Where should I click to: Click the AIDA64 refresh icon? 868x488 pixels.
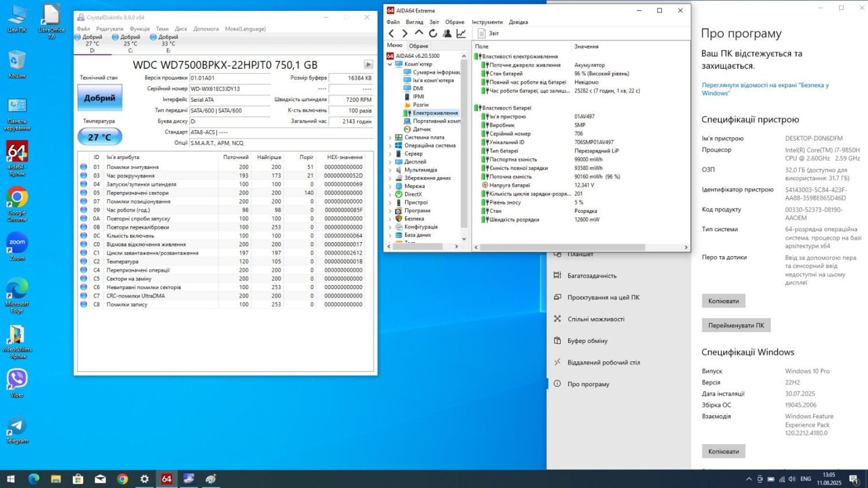(433, 34)
